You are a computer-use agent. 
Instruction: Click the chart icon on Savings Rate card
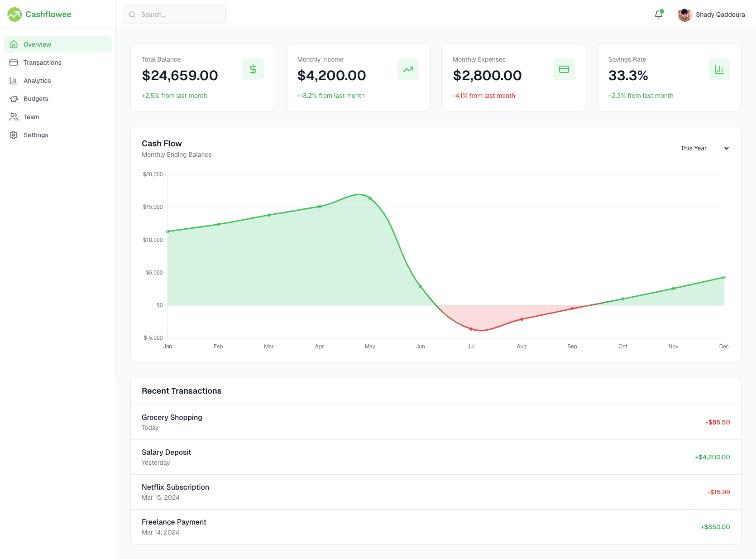tap(719, 69)
